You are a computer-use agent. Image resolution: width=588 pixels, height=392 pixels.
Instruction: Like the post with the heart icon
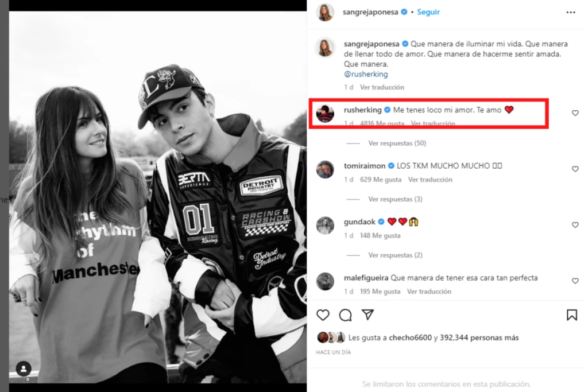tap(323, 315)
